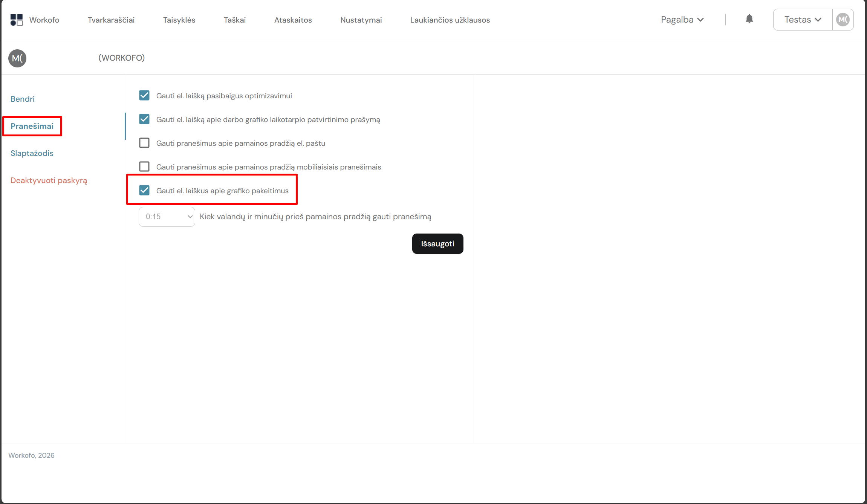Go to Ataskaitos menu item
Screen dimensions: 867x504
tap(293, 20)
